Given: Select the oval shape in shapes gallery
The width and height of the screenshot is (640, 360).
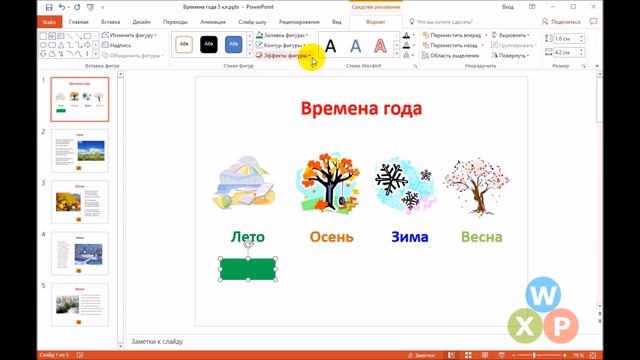Looking at the screenshot, I should [x=43, y=45].
